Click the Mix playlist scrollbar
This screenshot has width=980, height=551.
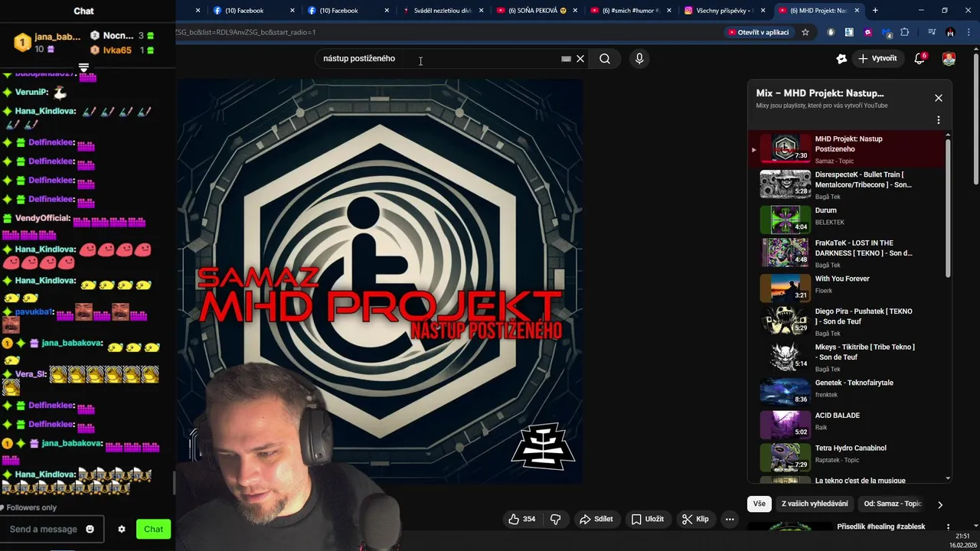click(x=948, y=208)
